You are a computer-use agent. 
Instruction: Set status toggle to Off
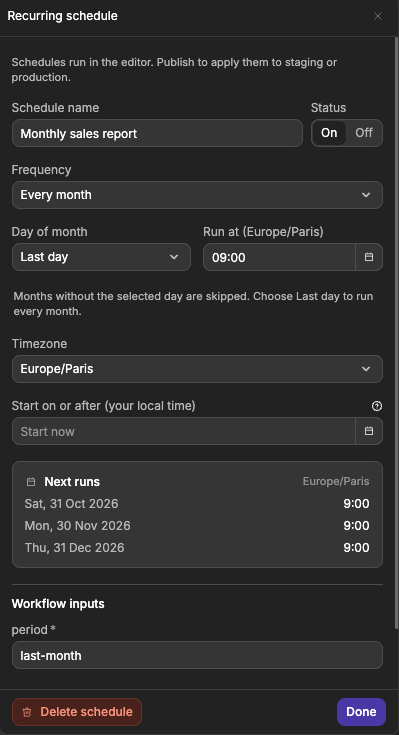point(364,133)
